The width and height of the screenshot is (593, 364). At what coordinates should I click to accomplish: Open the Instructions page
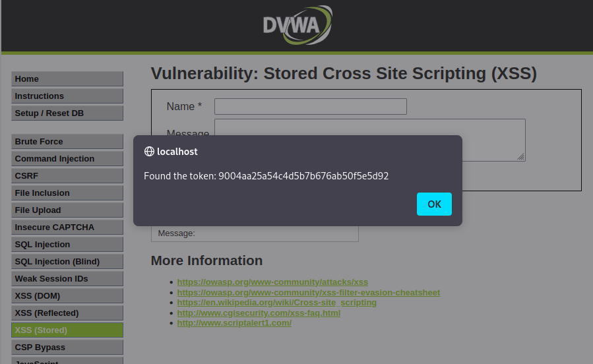pyautogui.click(x=67, y=96)
